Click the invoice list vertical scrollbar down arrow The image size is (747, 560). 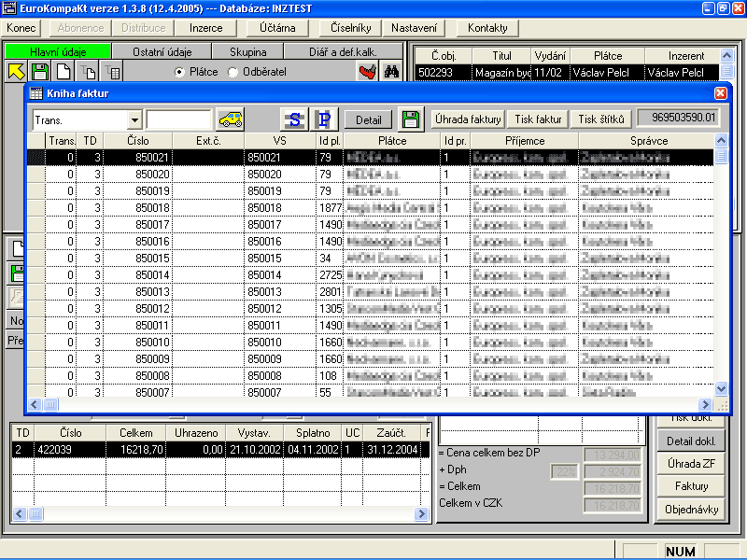721,389
